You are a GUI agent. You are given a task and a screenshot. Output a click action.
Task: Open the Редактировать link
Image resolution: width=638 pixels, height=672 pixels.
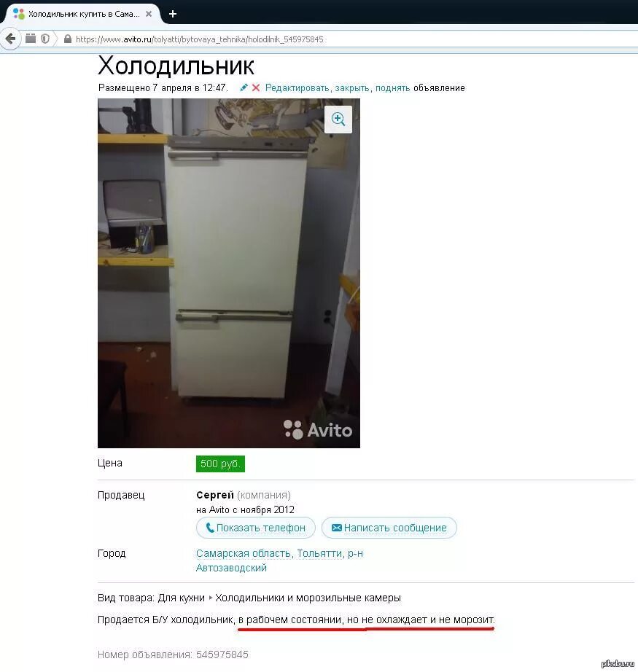(x=297, y=88)
